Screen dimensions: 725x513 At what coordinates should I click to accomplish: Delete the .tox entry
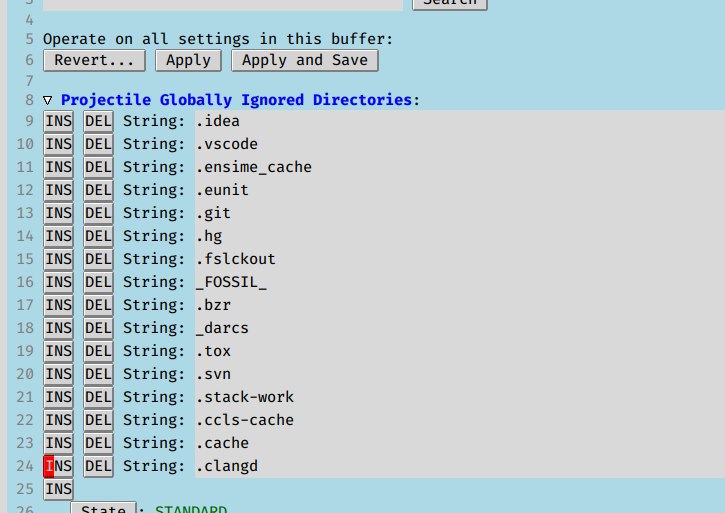[98, 352]
